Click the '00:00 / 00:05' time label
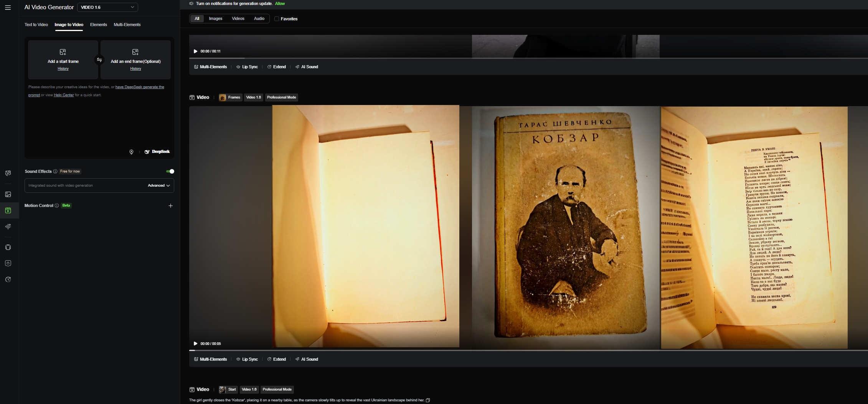The width and height of the screenshot is (868, 404). [x=211, y=344]
